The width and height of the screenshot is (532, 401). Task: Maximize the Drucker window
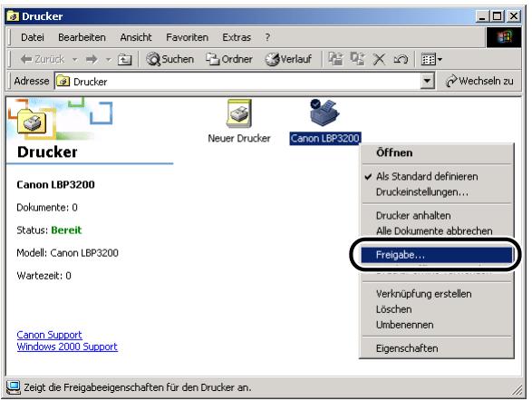click(x=498, y=16)
